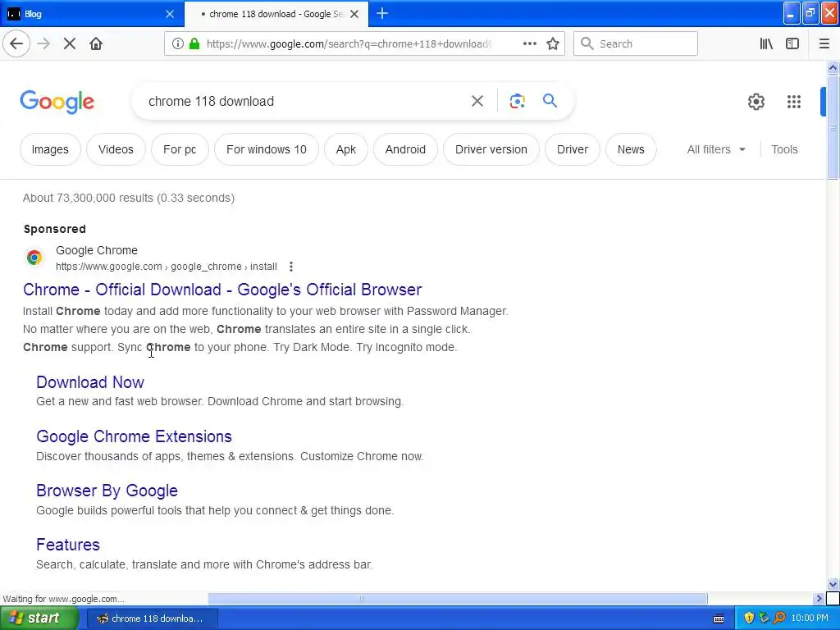Viewport: 840px width, 630px height.
Task: Choose the Driver version chip
Action: point(491,149)
